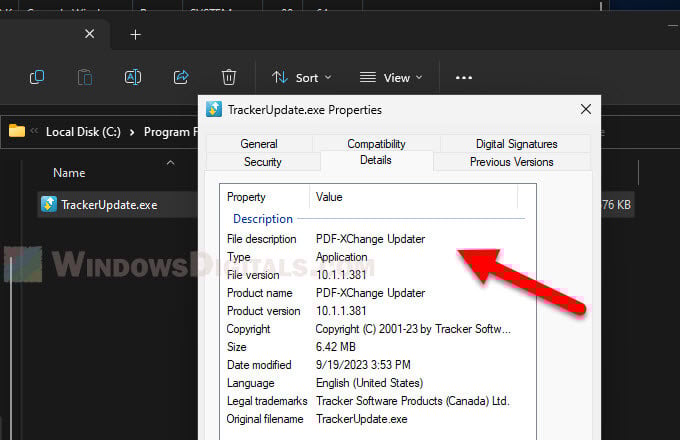Screen dimensions: 680x440
Task: Switch to the Security tab
Action: [262, 162]
